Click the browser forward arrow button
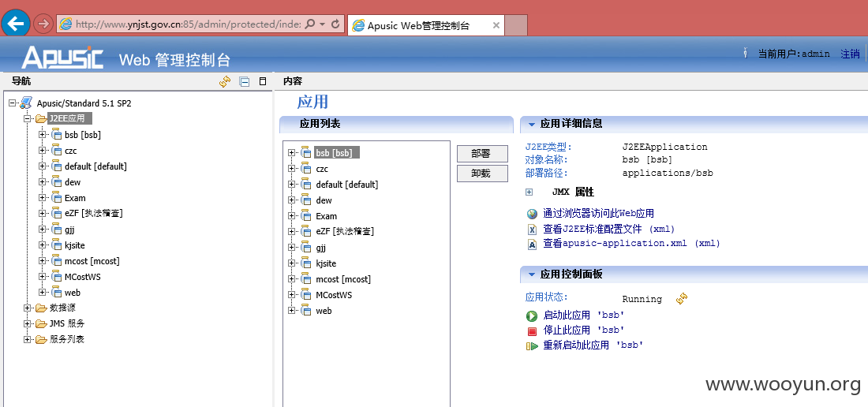 (x=43, y=24)
